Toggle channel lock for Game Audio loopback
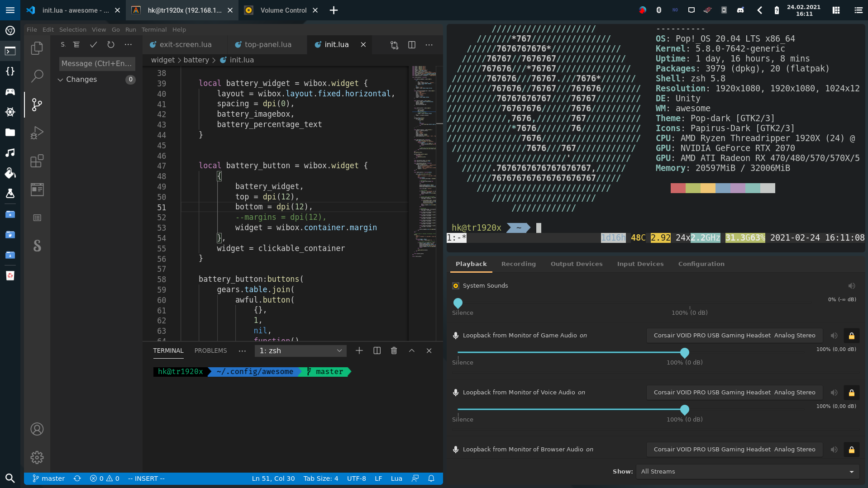This screenshot has height=488, width=868. tap(852, 336)
